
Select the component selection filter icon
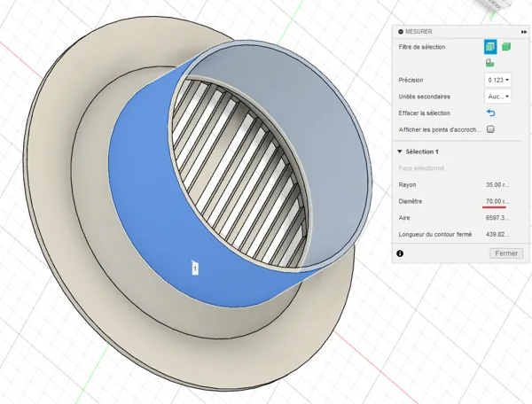[x=489, y=63]
